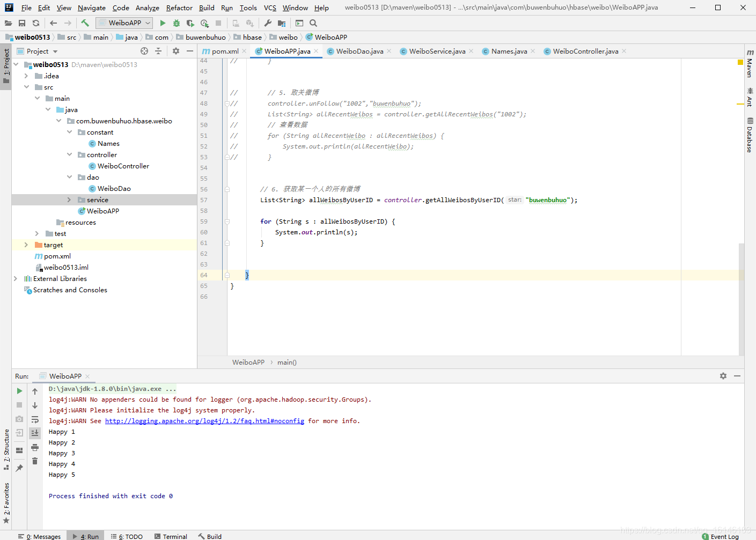Debug WeiboAPP using the bug icon
The width and height of the screenshot is (756, 540).
point(177,23)
